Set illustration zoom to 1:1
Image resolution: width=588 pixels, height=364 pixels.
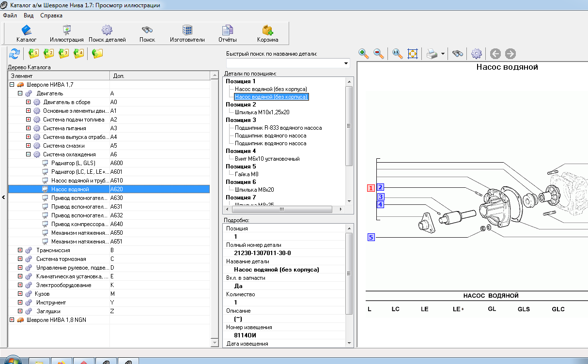point(397,53)
